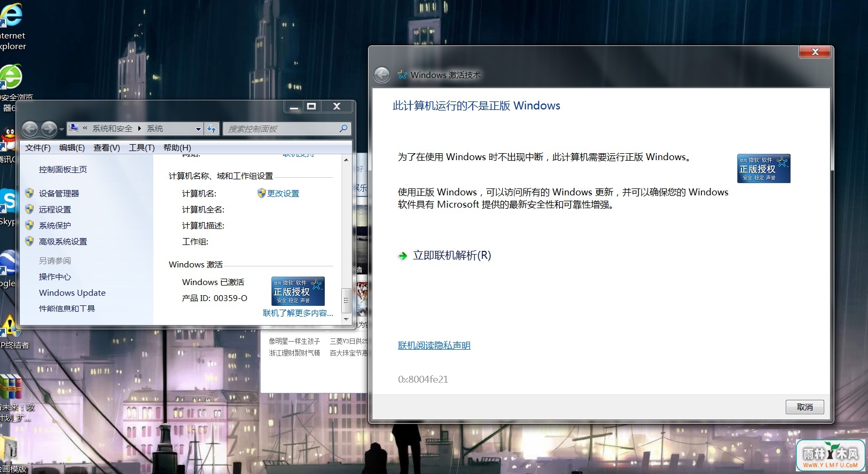Screen dimensions: 868x474
Task: Click the 系统 breadcrumb
Action: pyautogui.click(x=155, y=129)
